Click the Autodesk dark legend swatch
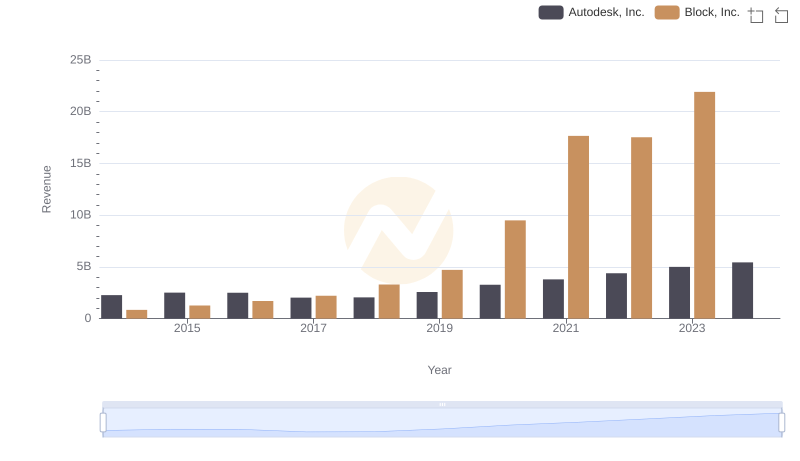Screen dimensions: 800x461 point(551,12)
